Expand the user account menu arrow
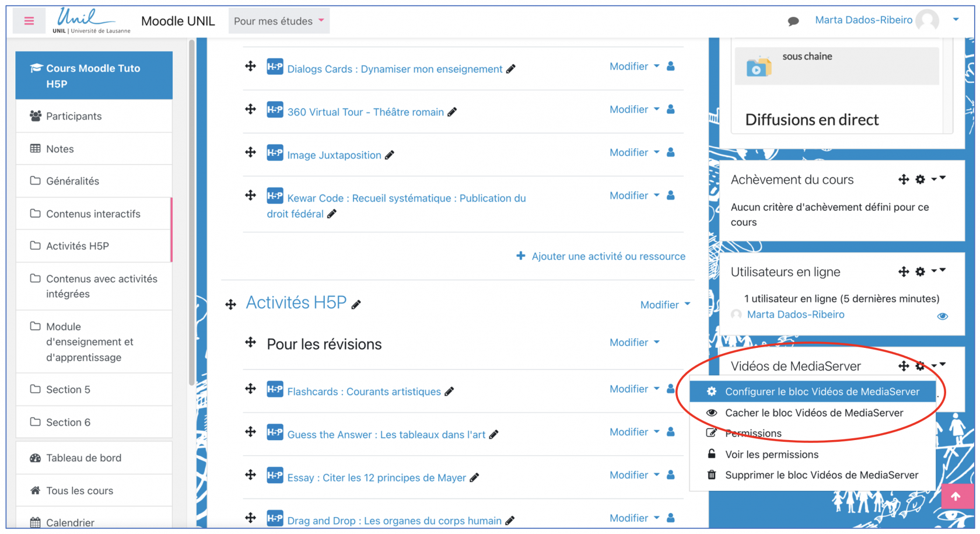 pos(956,20)
